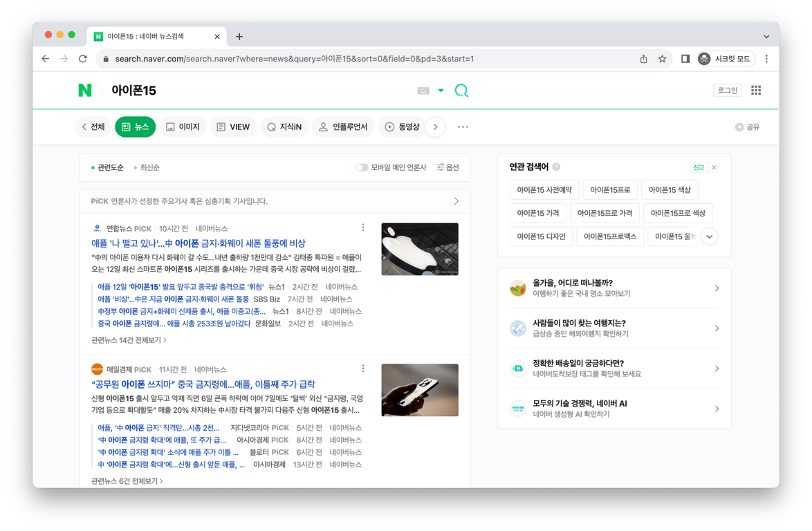Switch to the 인플루언서 tab
Viewport: 812px width, 531px height.
[x=343, y=127]
